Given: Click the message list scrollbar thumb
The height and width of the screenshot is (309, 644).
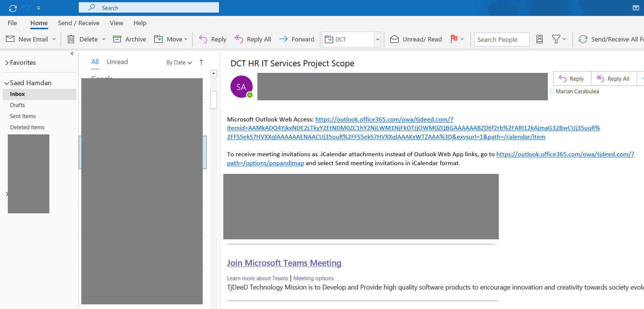Looking at the screenshot, I should click(x=214, y=100).
